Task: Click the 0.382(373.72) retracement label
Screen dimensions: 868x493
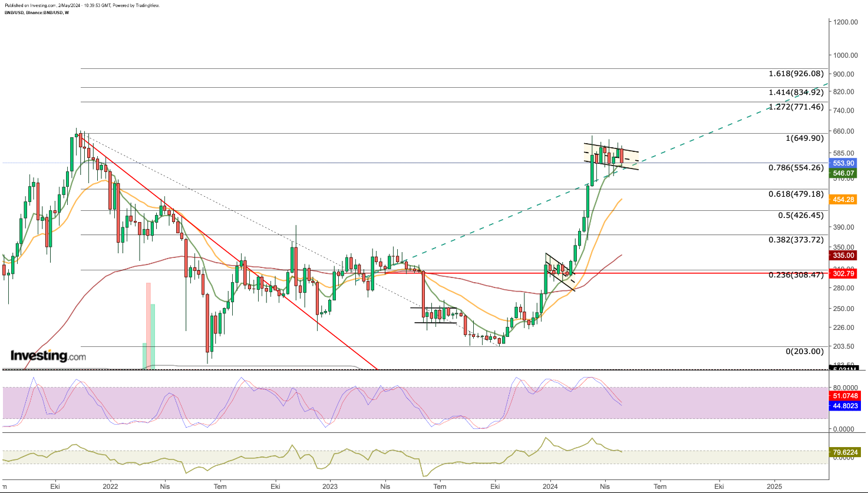Action: pos(796,240)
